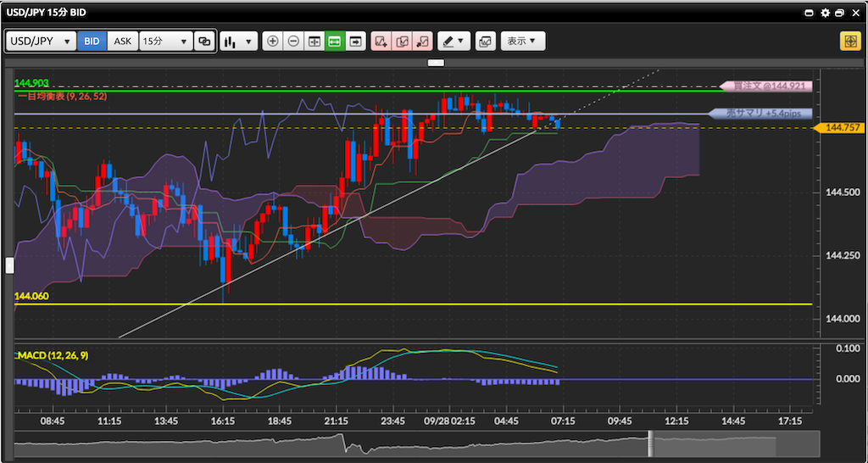
Task: Click the new order on chart icon
Action: tap(381, 42)
